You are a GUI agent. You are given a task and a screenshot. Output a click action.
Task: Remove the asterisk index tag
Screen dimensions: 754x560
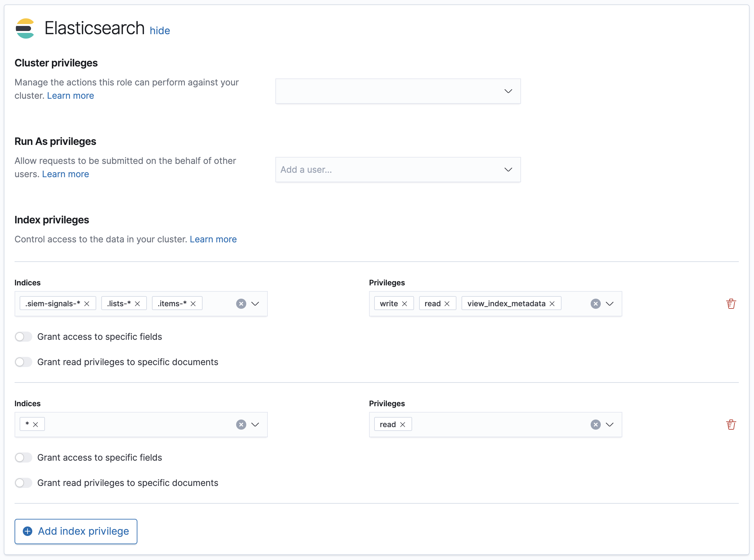coord(36,424)
